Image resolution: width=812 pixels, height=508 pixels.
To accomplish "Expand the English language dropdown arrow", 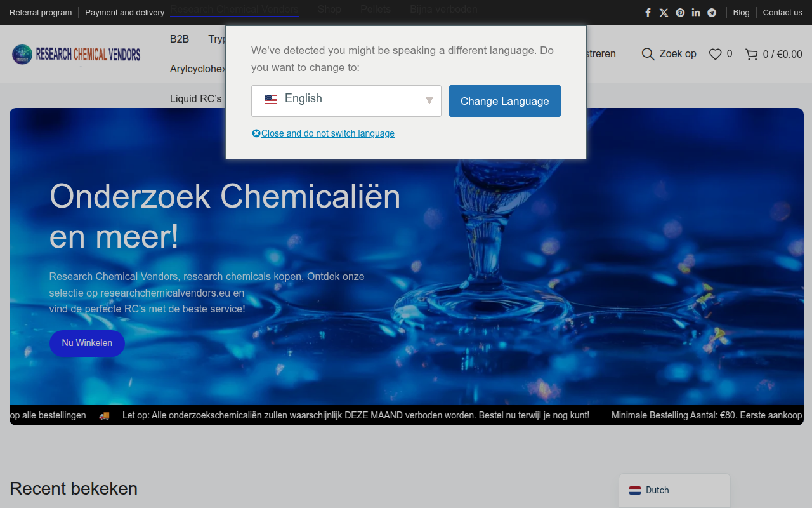I will click(x=429, y=100).
